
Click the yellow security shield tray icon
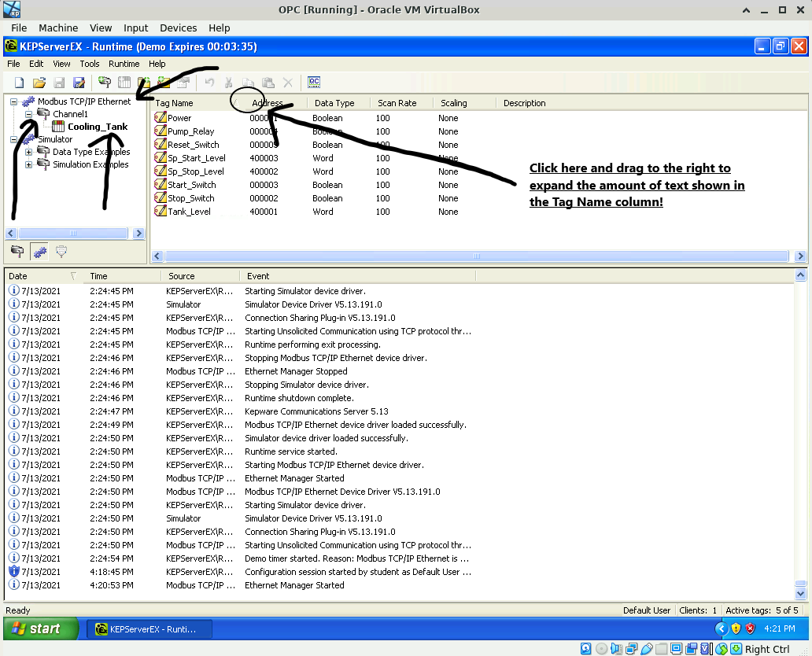click(x=736, y=628)
